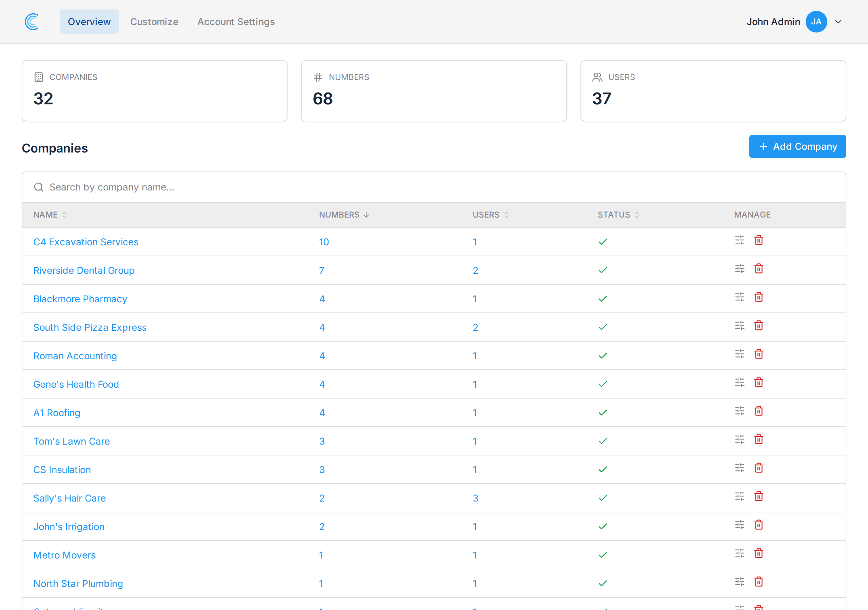The width and height of the screenshot is (868, 610).
Task: Delete John's Irrigation company
Action: click(x=758, y=525)
